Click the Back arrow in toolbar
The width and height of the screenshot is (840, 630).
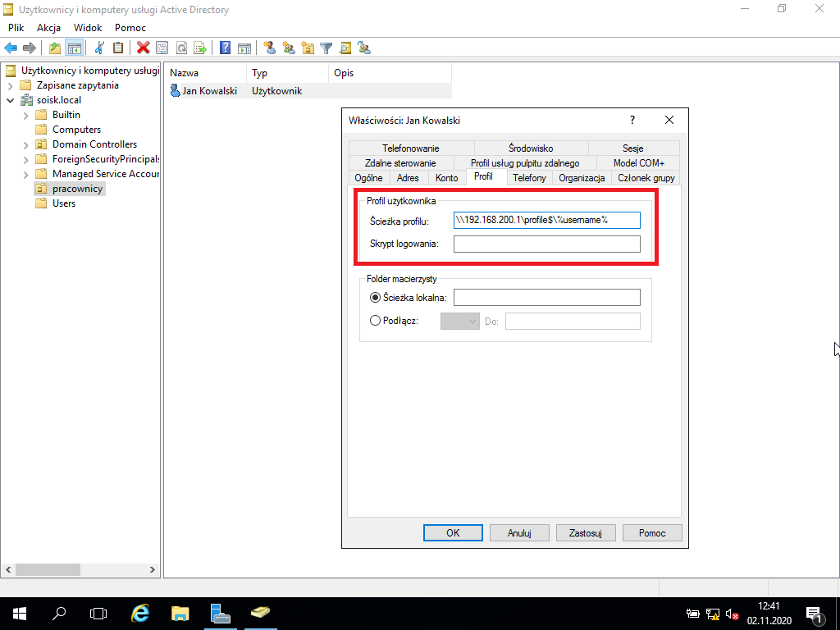(11, 48)
